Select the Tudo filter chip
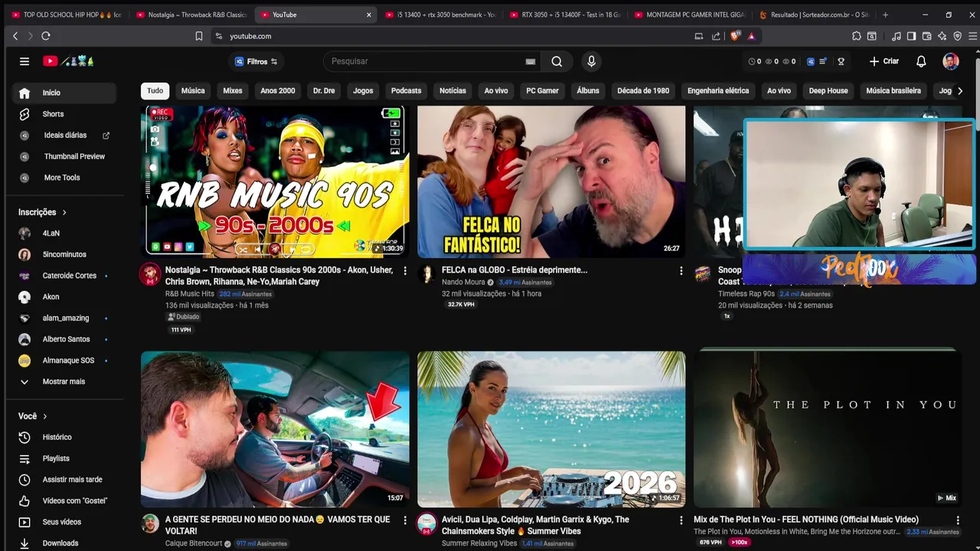980x551 pixels. pyautogui.click(x=155, y=91)
